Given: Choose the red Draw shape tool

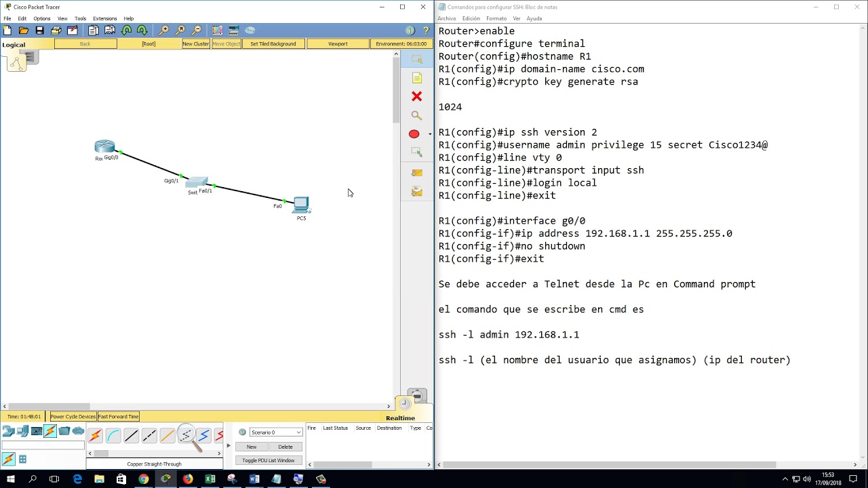Looking at the screenshot, I should [414, 134].
